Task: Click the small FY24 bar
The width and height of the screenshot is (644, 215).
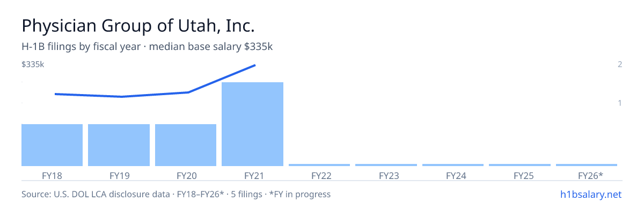Action: [453, 165]
